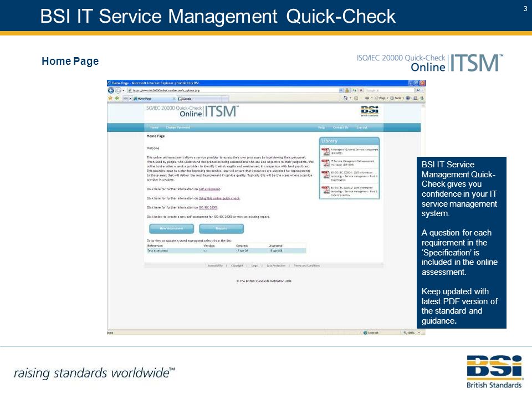Click Change Password in site navigation

(x=178, y=127)
